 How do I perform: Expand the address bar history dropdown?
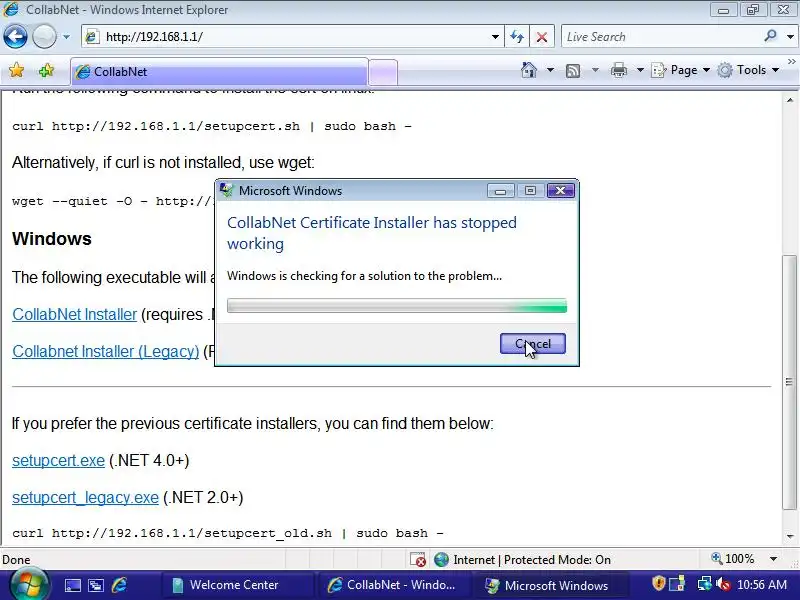(495, 37)
